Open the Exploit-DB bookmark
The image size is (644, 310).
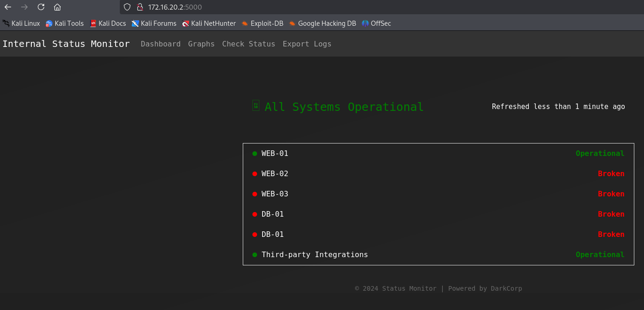click(262, 23)
